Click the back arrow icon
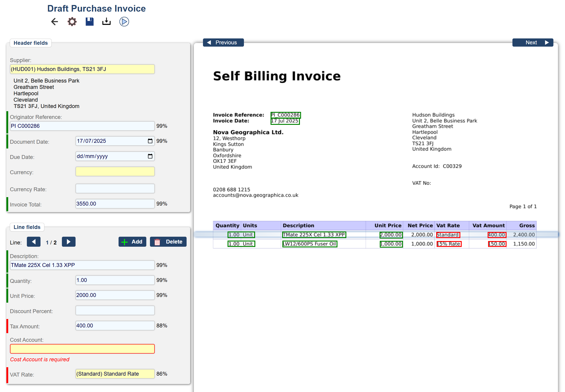The height and width of the screenshot is (392, 565). [x=54, y=22]
